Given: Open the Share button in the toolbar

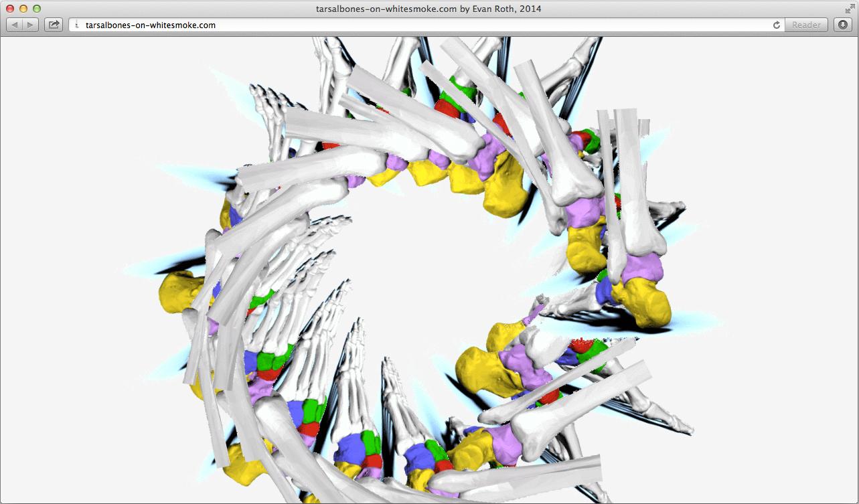Looking at the screenshot, I should pyautogui.click(x=54, y=25).
